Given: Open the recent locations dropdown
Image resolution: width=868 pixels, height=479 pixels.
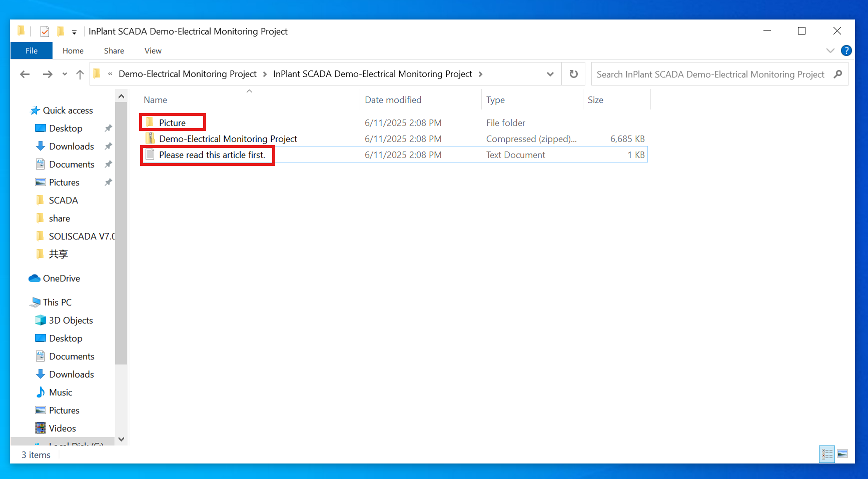Looking at the screenshot, I should pyautogui.click(x=65, y=74).
